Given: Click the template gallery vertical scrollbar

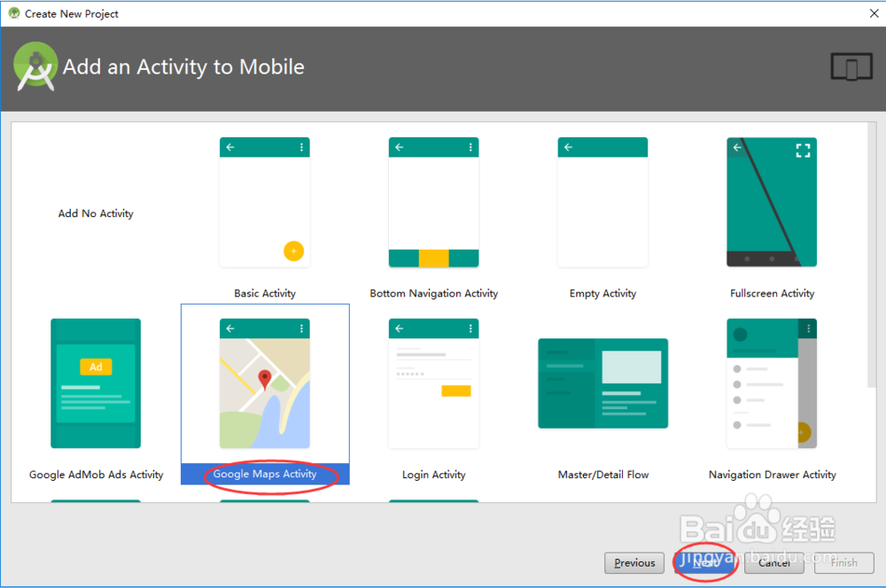Looking at the screenshot, I should point(872,255).
